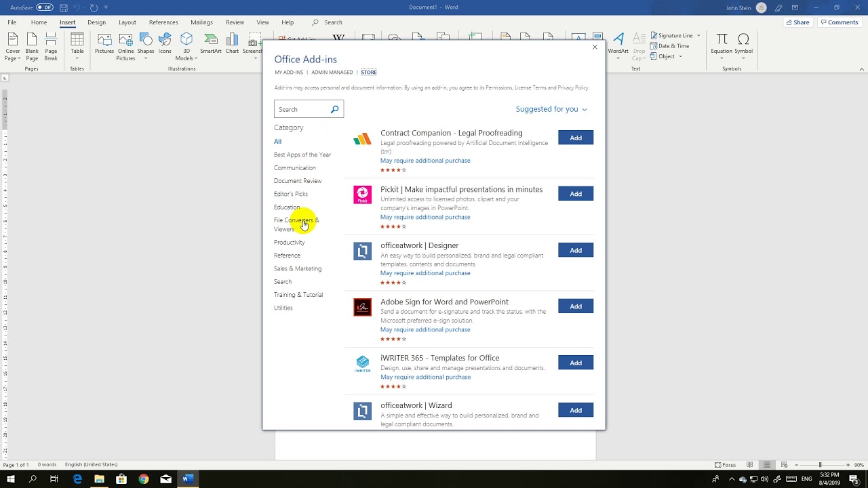The image size is (868, 488).
Task: Click the Redo/Repeat arrow icon
Action: pos(94,7)
